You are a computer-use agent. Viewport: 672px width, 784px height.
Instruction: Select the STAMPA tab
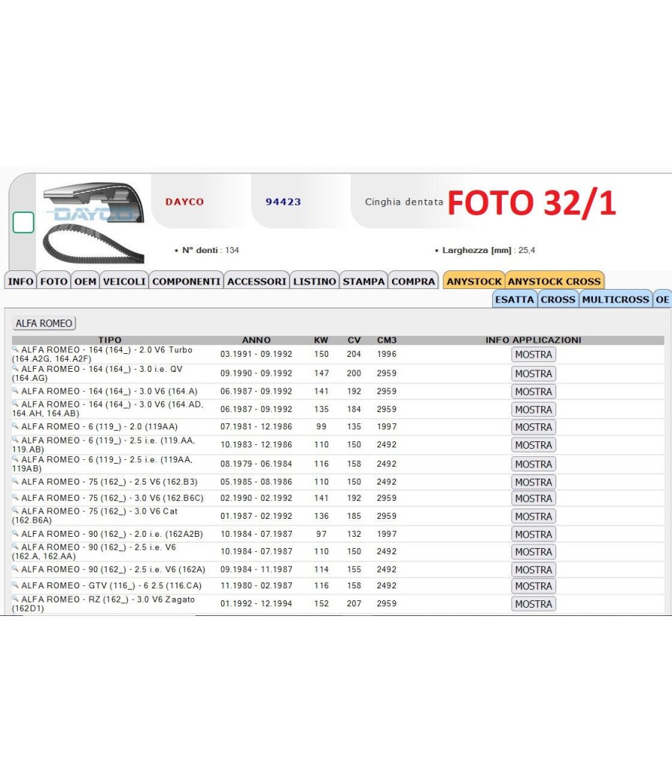pos(364,281)
